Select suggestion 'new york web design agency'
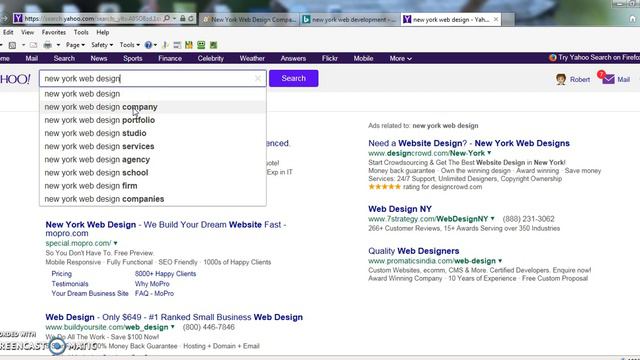 (x=153, y=160)
